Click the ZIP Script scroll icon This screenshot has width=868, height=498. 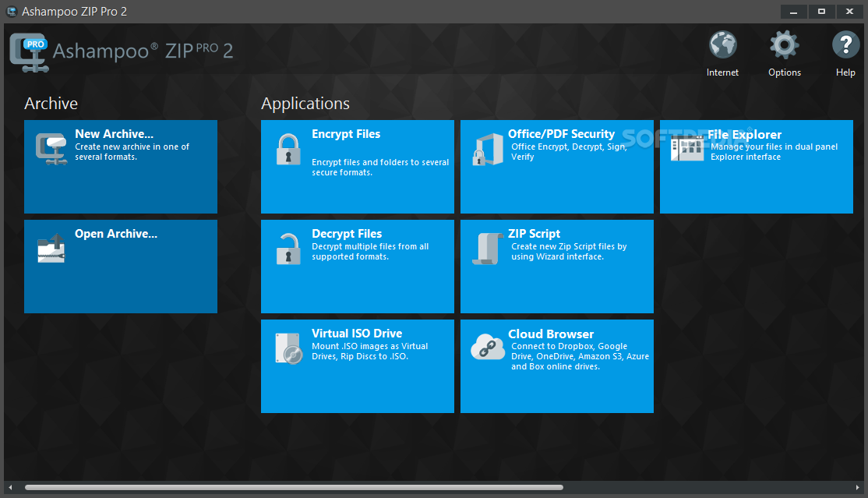(488, 249)
